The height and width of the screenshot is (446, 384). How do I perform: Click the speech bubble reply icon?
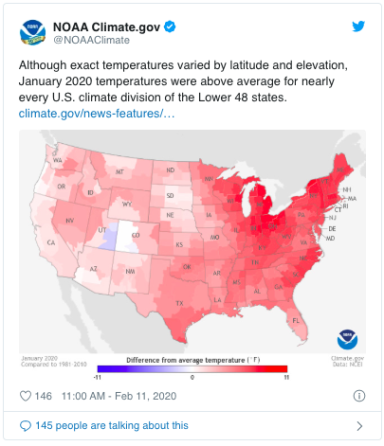[25, 426]
